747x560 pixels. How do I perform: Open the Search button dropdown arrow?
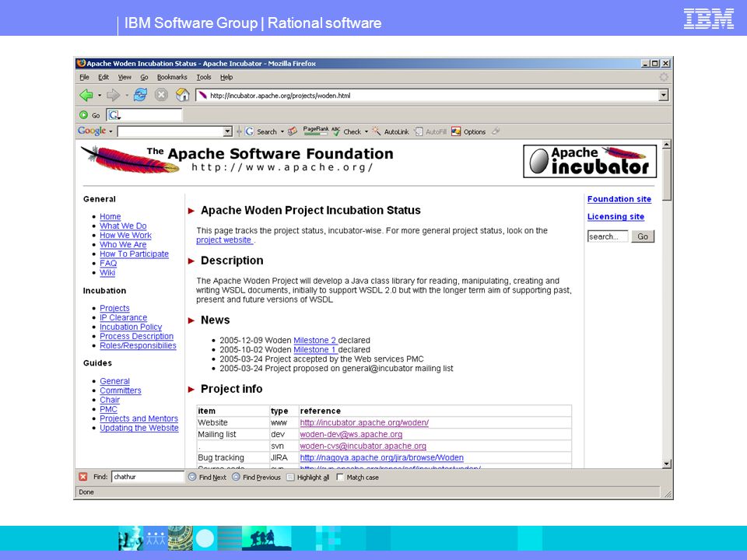[282, 131]
